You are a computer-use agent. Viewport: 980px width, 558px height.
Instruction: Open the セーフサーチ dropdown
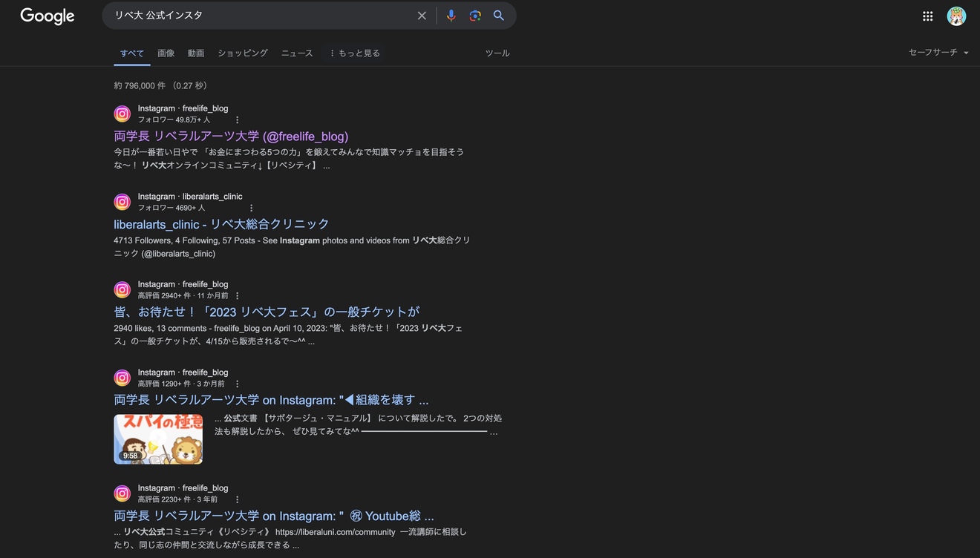(x=939, y=53)
